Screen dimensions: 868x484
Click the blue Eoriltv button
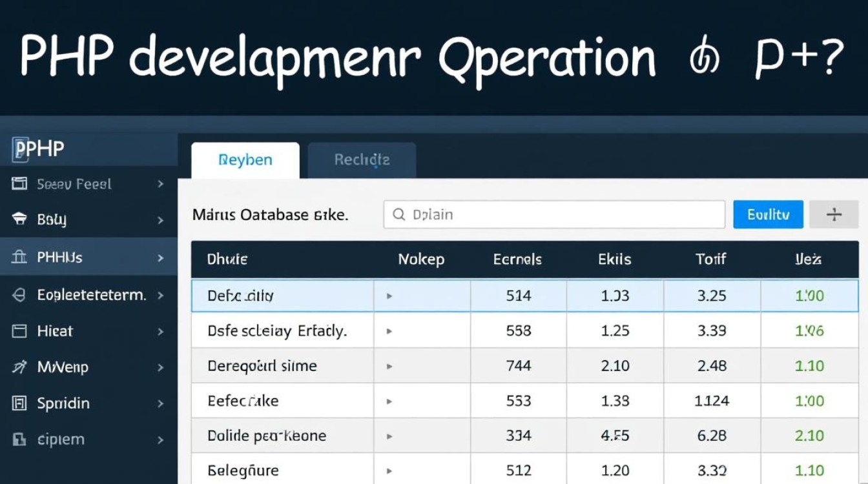click(768, 214)
